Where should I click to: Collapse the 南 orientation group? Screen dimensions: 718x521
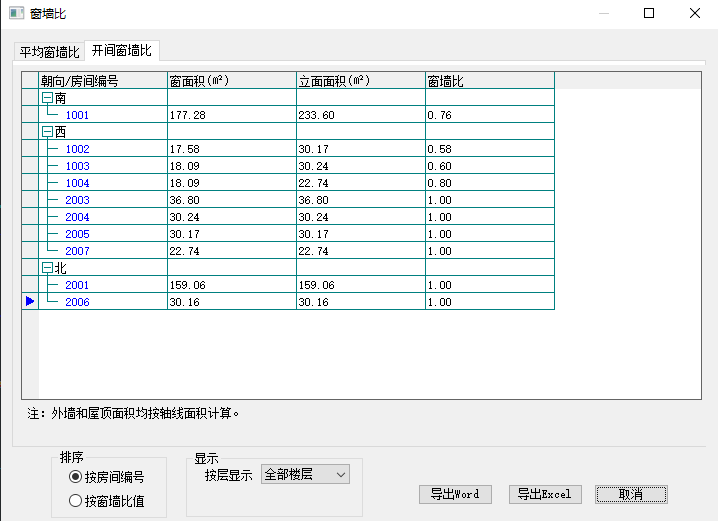click(x=46, y=98)
